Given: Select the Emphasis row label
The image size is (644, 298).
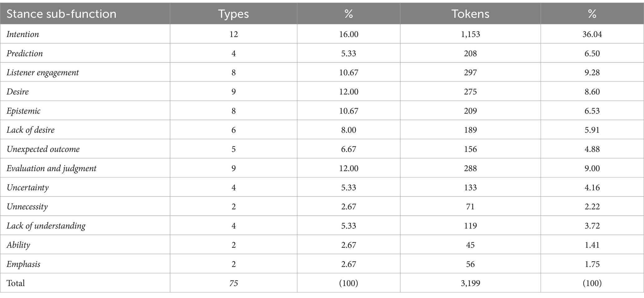Looking at the screenshot, I should [23, 264].
